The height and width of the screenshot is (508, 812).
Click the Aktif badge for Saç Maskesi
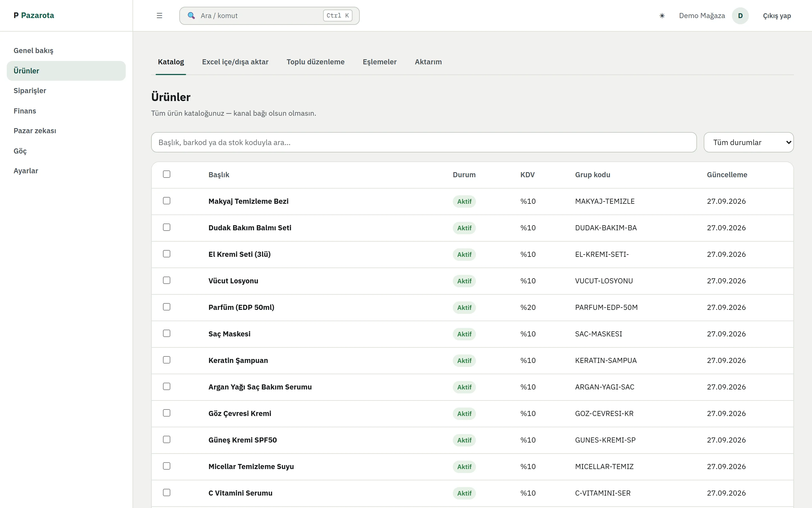(464, 334)
